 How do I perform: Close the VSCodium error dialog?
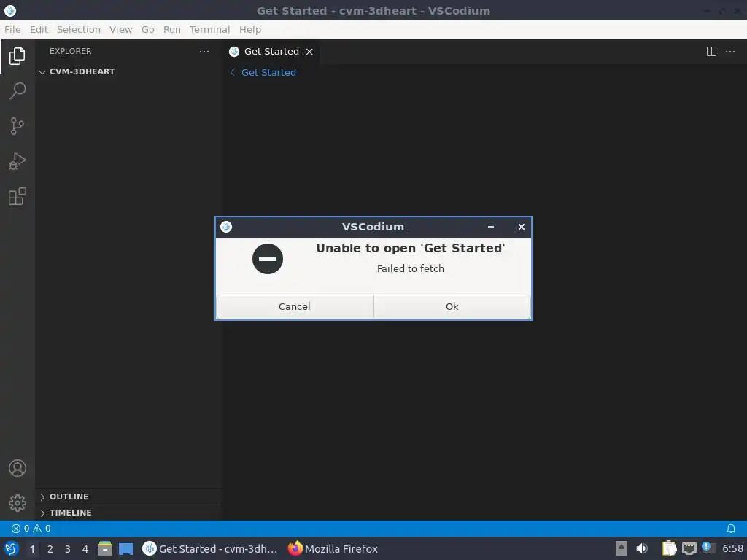point(521,227)
